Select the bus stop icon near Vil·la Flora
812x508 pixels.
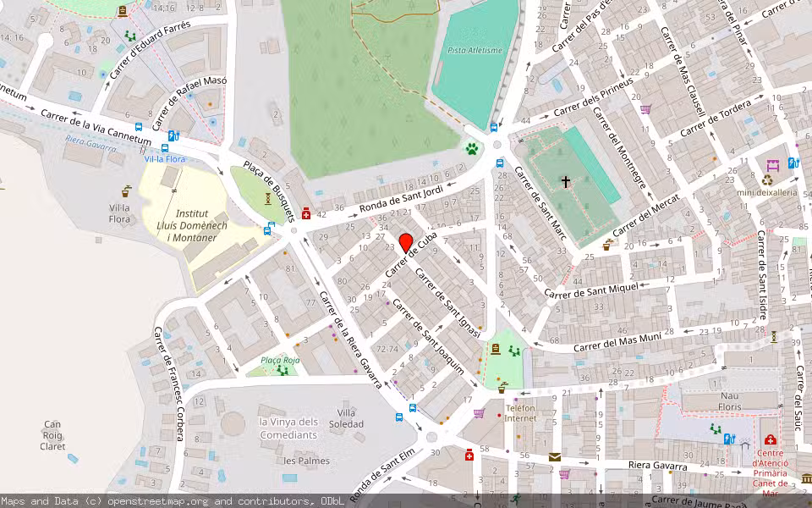tap(165, 149)
